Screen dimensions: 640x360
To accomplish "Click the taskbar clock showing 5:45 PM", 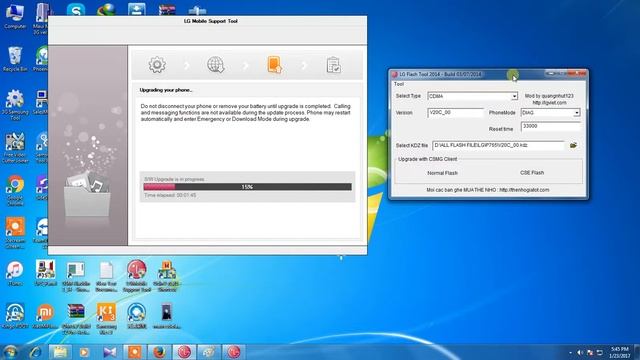I will pos(620,352).
